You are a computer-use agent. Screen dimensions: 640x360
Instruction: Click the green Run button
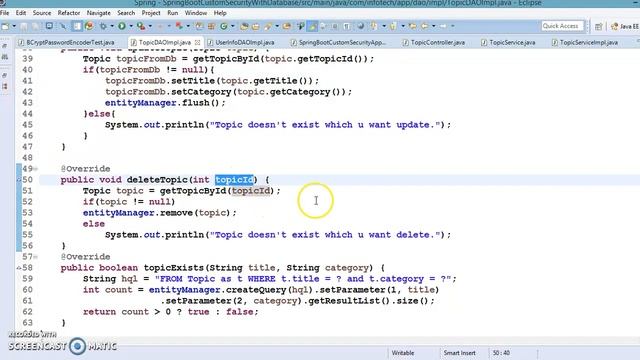(122, 26)
